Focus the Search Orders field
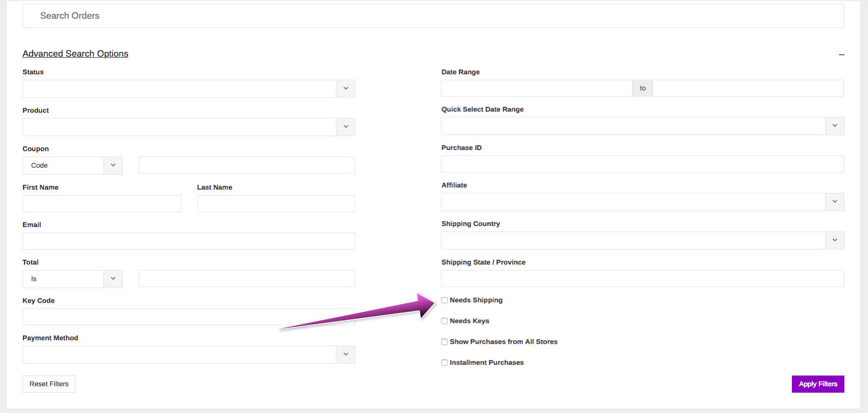The height and width of the screenshot is (413, 868). 433,16
